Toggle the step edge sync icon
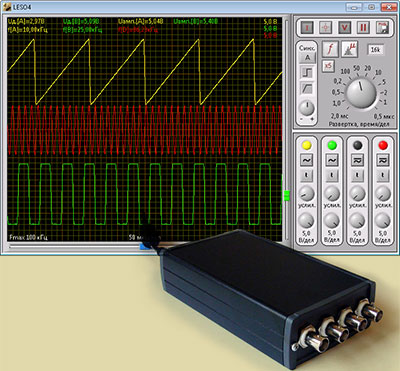 307,72
